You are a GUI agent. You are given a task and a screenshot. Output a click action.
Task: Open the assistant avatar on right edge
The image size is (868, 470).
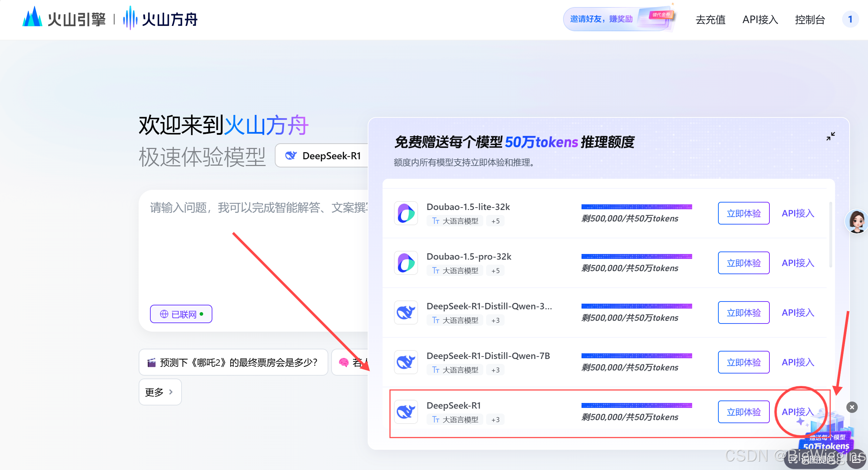(857, 221)
